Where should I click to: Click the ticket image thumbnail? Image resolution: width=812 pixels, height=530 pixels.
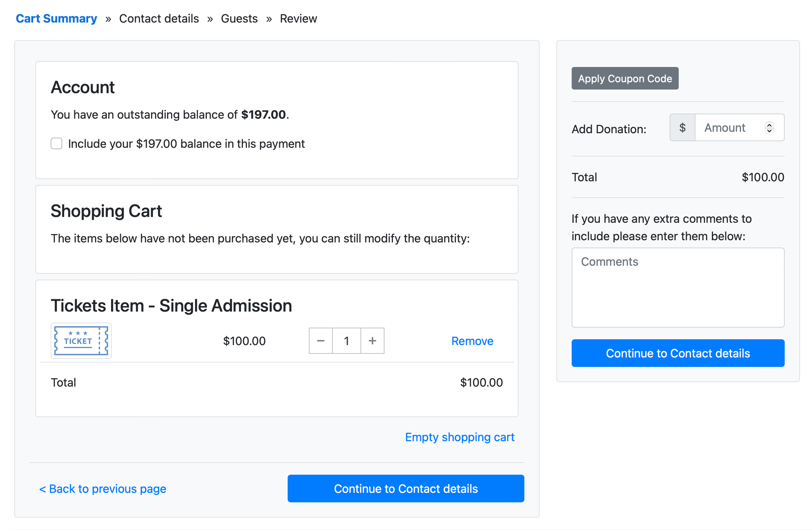(81, 341)
